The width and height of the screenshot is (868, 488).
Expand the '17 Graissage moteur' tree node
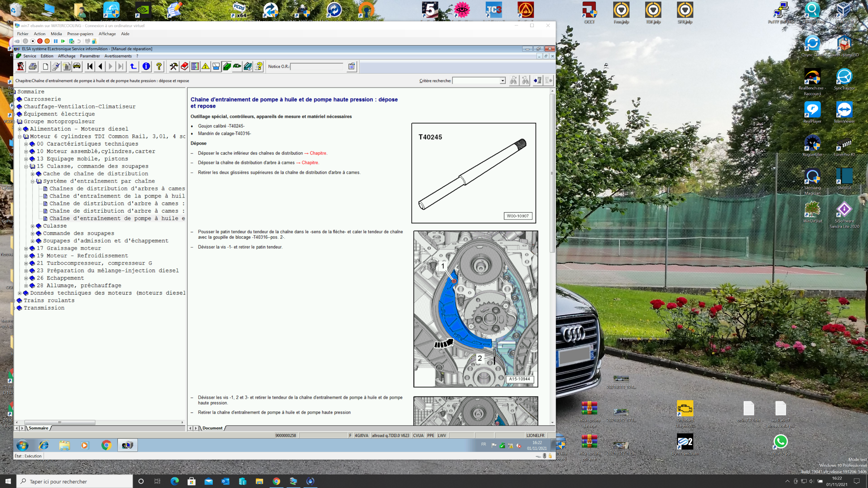26,249
